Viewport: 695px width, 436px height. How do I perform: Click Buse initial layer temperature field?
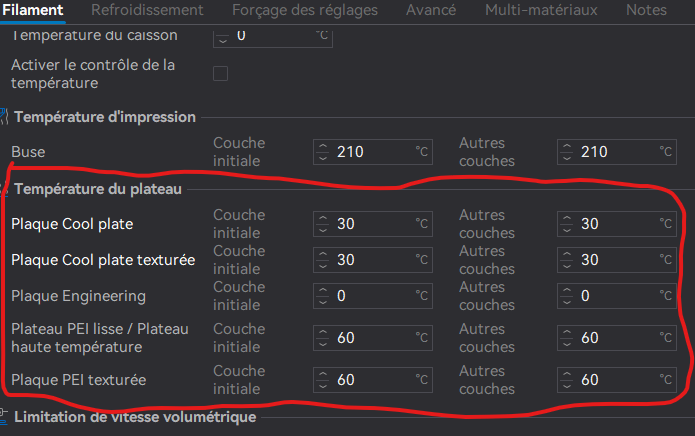pos(373,152)
